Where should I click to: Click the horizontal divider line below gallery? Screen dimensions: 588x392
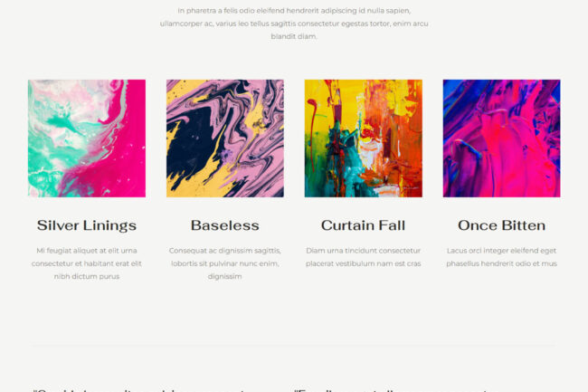click(294, 345)
